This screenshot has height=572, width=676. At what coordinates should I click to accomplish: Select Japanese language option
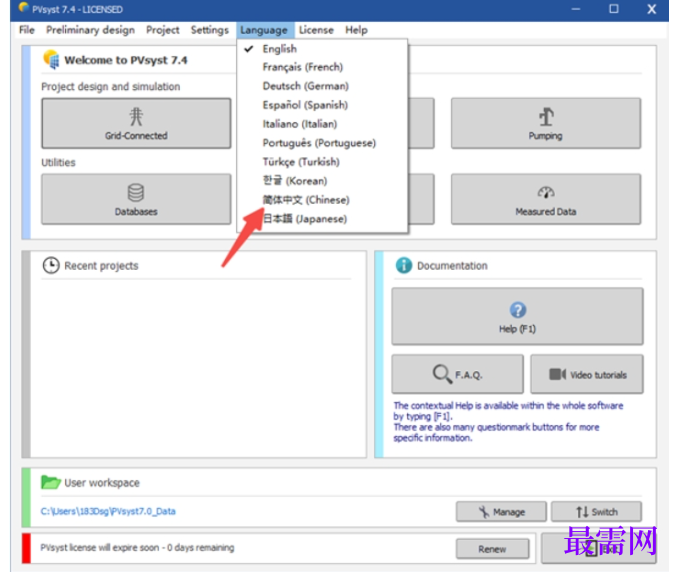pyautogui.click(x=322, y=219)
